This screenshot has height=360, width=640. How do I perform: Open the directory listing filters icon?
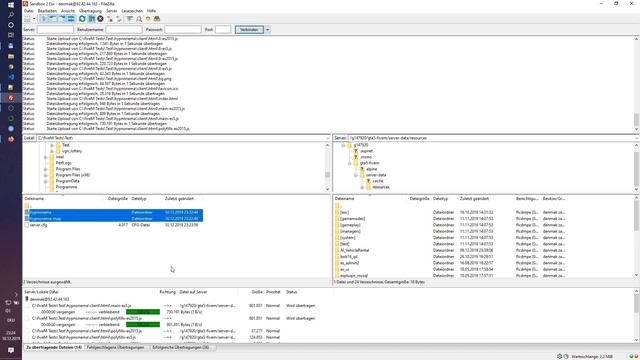[129, 19]
